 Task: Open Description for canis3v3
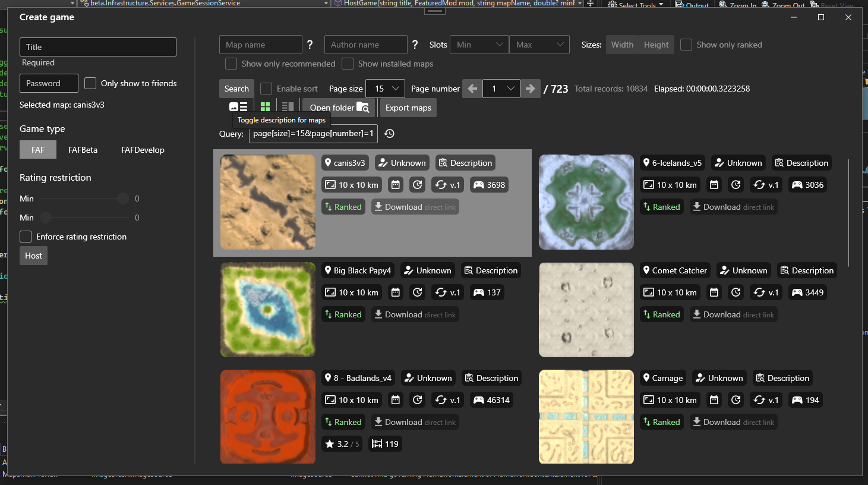pyautogui.click(x=465, y=163)
